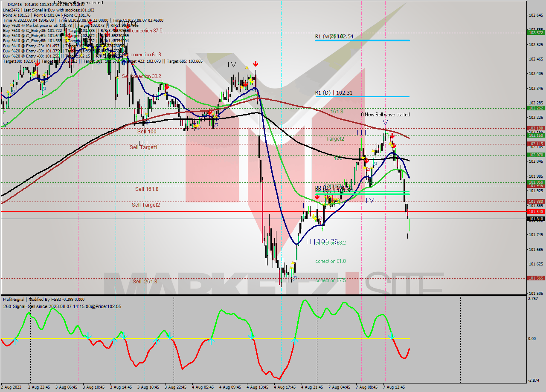This screenshot has width=546, height=392.
Task: Click the 'Sell 161.8' label
Action: click(x=147, y=189)
